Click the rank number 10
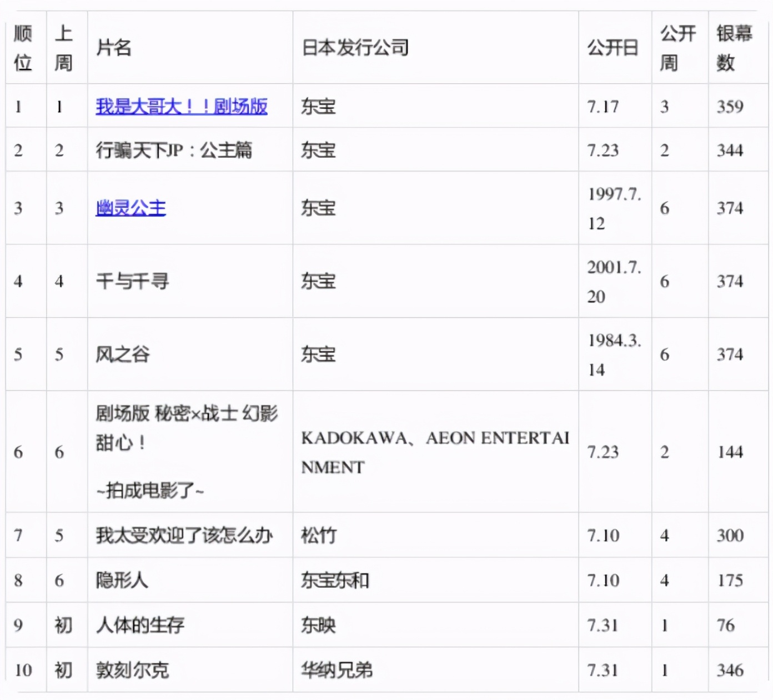Image resolution: width=773 pixels, height=700 pixels. (23, 671)
